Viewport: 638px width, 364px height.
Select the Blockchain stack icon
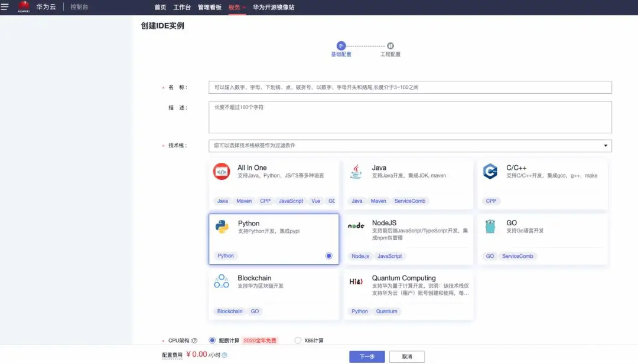coord(222,281)
